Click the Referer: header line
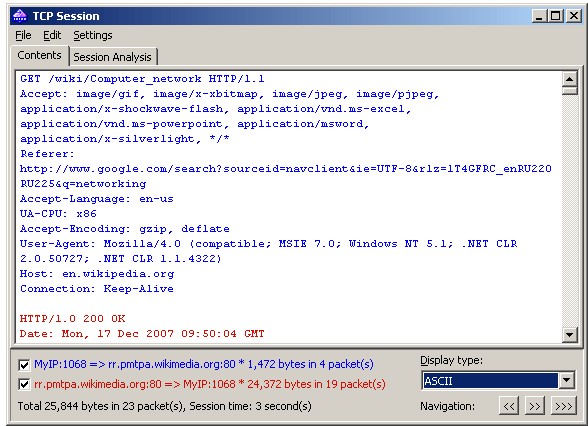 47,154
